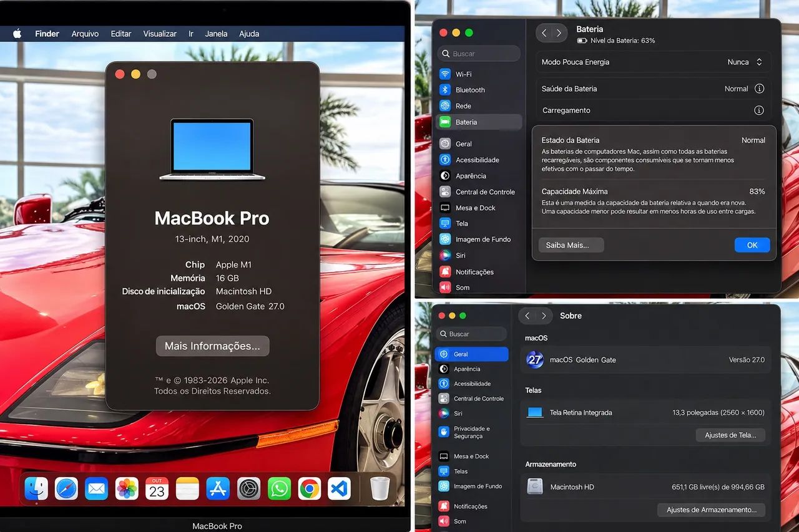Image resolution: width=799 pixels, height=532 pixels.
Task: Confirm the battery dialog with OK
Action: coord(752,245)
